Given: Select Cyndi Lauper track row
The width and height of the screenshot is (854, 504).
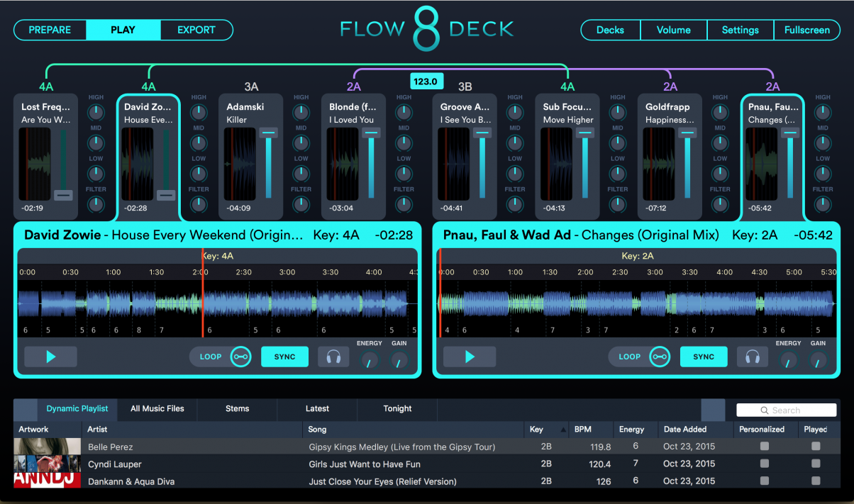Looking at the screenshot, I should tap(427, 464).
